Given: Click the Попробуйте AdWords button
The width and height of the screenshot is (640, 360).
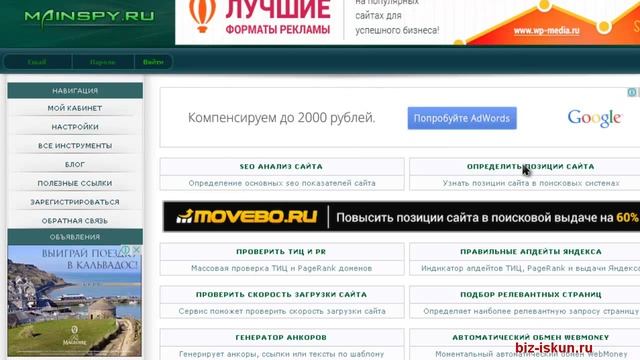Looking at the screenshot, I should tap(462, 118).
